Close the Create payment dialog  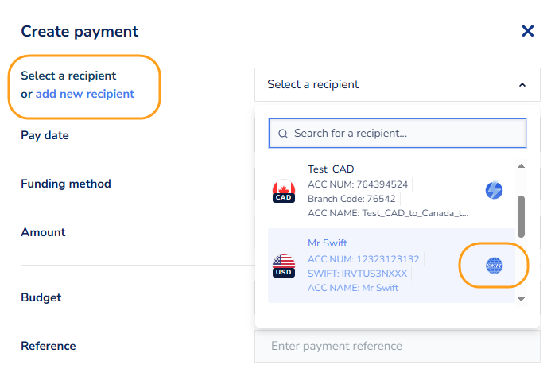[527, 31]
